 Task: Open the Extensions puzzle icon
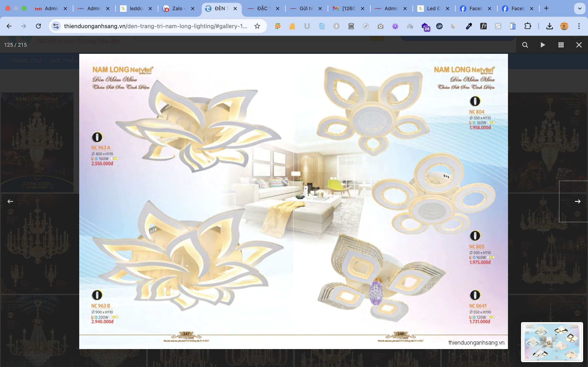528,26
